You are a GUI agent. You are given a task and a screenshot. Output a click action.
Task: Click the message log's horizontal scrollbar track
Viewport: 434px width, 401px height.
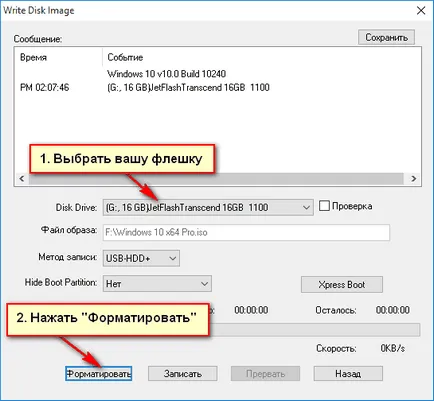pos(217,179)
